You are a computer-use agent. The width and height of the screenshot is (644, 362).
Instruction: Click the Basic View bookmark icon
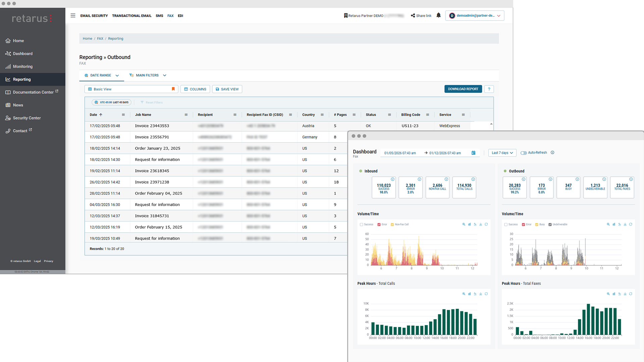pos(173,89)
